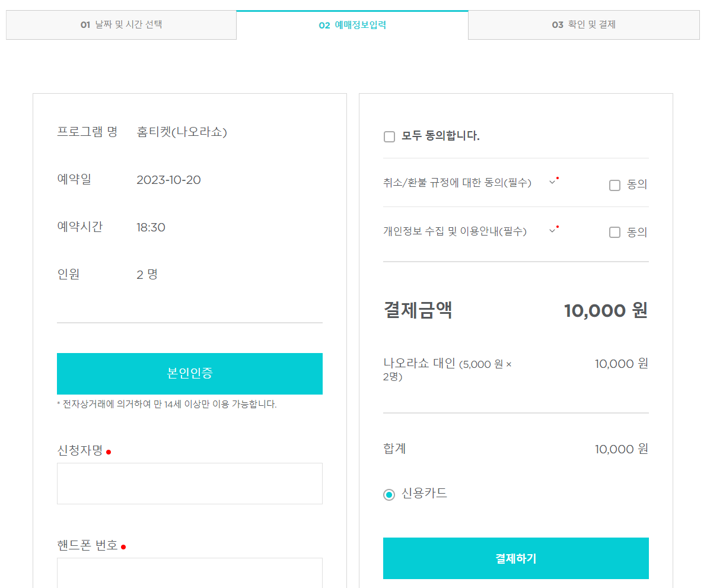The image size is (710, 588).
Task: Select the "02 예매정보입력" tab
Action: pyautogui.click(x=352, y=24)
